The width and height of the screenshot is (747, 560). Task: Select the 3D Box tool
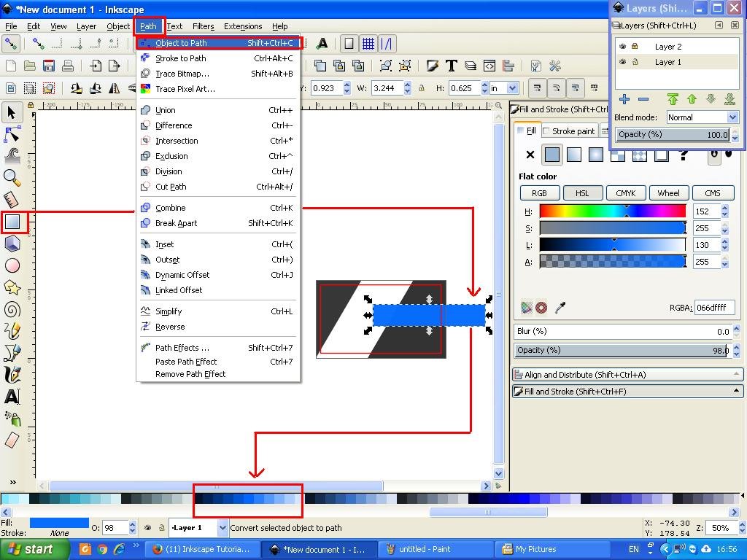pyautogui.click(x=12, y=244)
